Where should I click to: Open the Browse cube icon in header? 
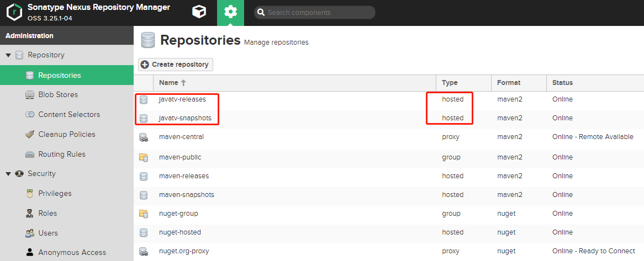click(x=199, y=12)
